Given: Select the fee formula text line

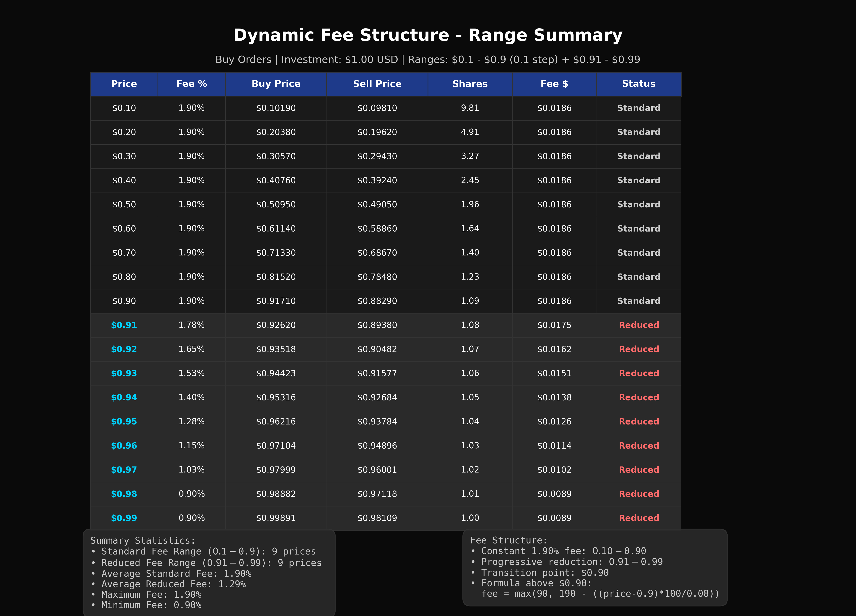Looking at the screenshot, I should 600,594.
